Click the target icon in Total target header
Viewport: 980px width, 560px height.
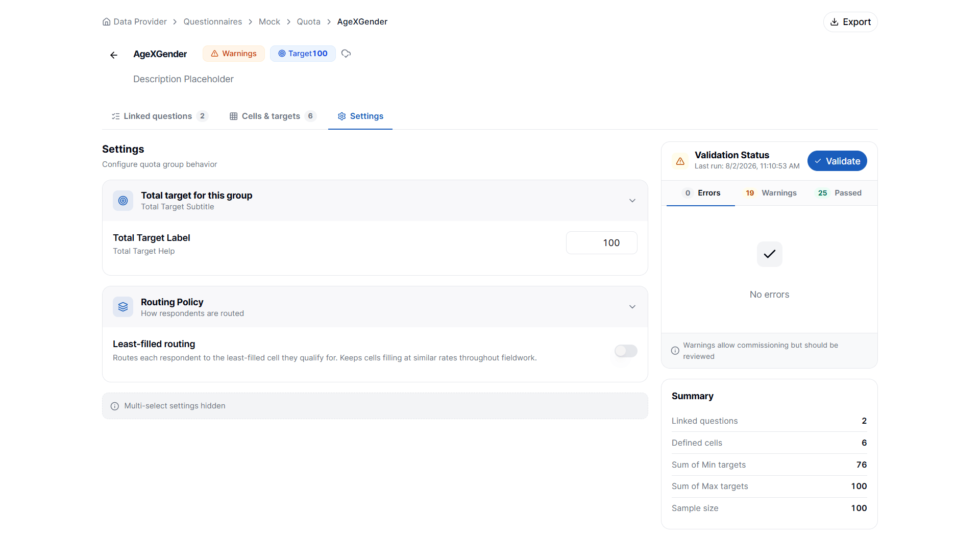[x=123, y=201]
